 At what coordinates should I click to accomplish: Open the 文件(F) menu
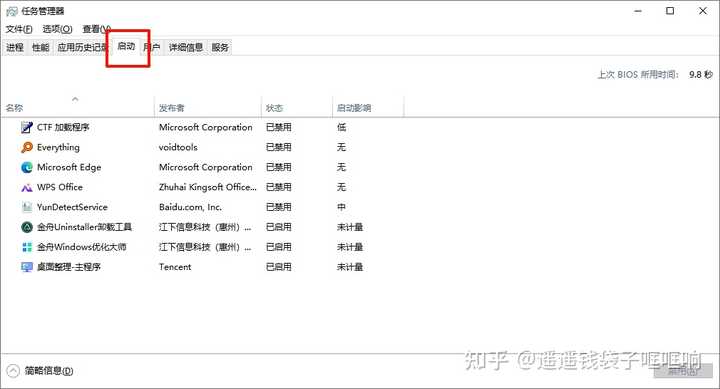point(19,29)
